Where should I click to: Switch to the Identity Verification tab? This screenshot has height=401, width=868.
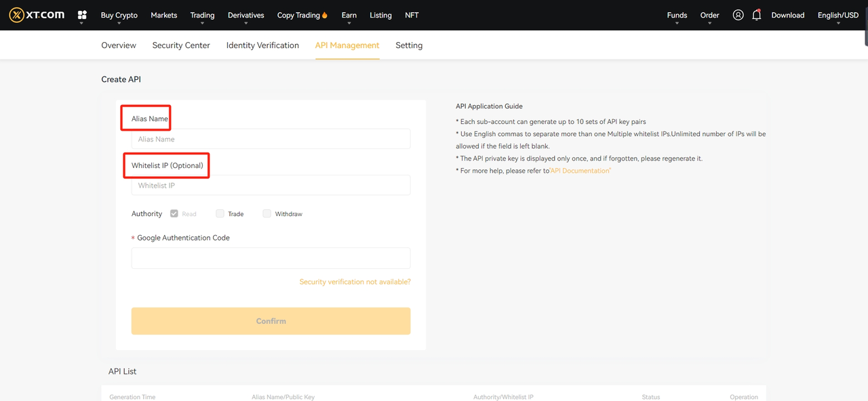(262, 45)
